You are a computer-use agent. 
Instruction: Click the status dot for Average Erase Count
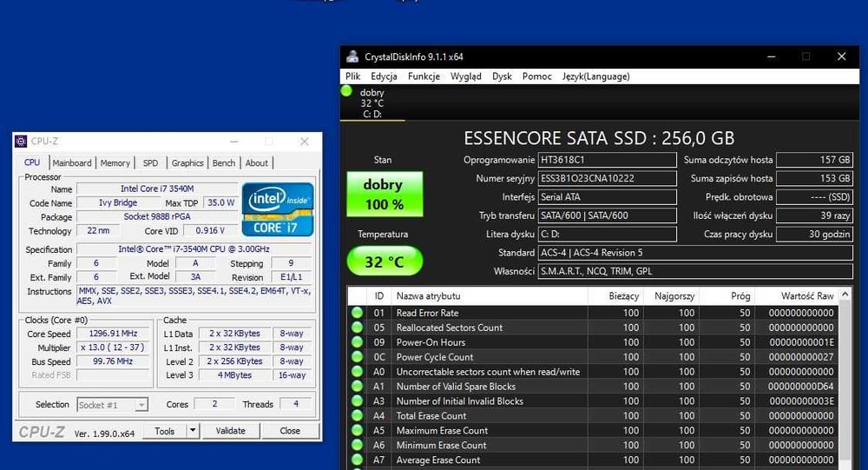(x=357, y=460)
